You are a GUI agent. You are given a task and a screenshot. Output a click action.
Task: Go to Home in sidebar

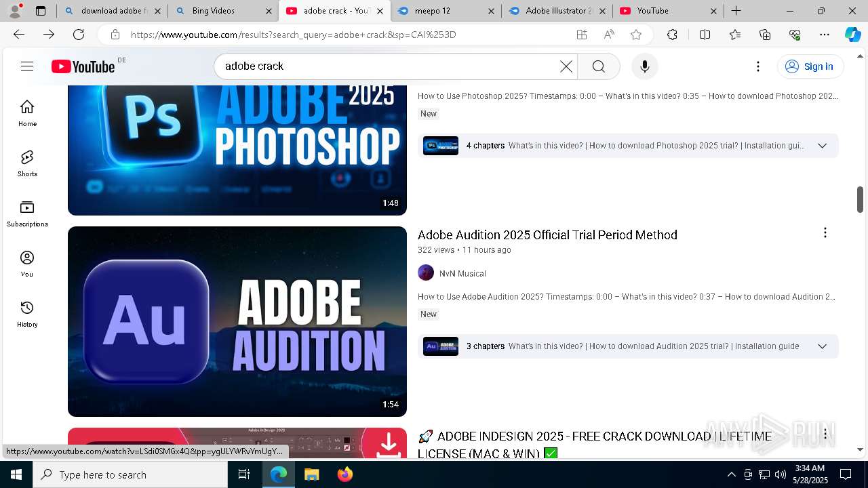point(27,113)
